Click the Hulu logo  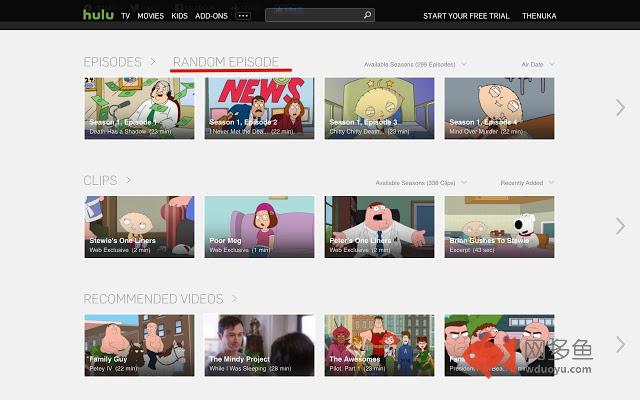98,15
